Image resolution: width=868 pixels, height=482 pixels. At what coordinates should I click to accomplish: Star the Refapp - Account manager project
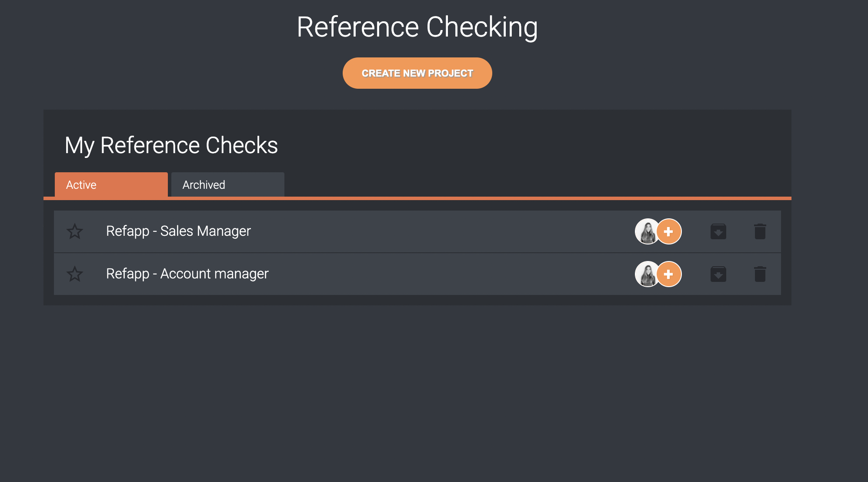[74, 274]
